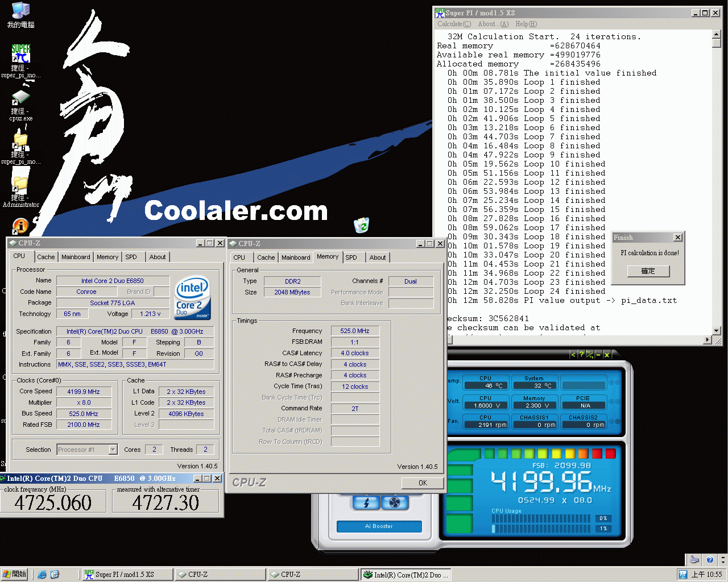Screen dimensions: 728x582
Task: Click the Super PI vertical scrollbar down arrow
Action: [x=716, y=331]
